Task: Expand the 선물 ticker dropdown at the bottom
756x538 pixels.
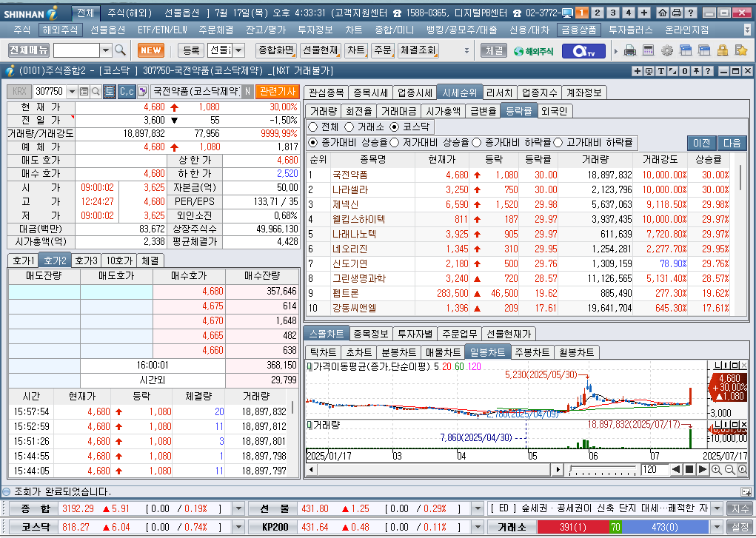Action: point(478,508)
